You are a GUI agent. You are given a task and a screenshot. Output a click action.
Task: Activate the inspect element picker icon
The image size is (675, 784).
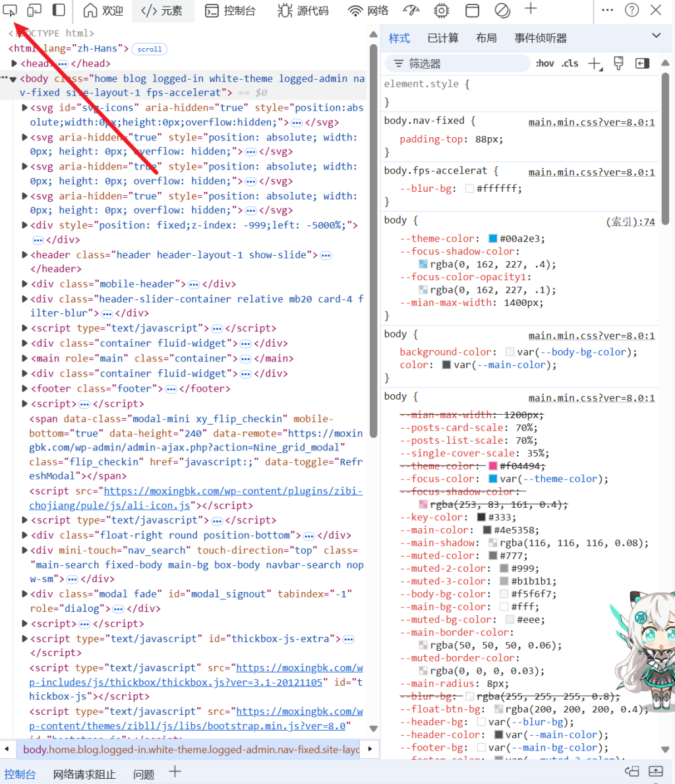10,10
